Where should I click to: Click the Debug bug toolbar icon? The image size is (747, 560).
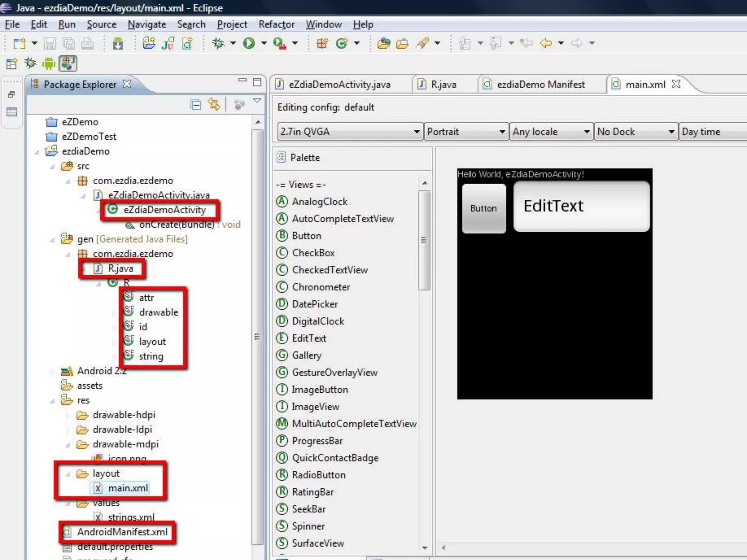218,43
